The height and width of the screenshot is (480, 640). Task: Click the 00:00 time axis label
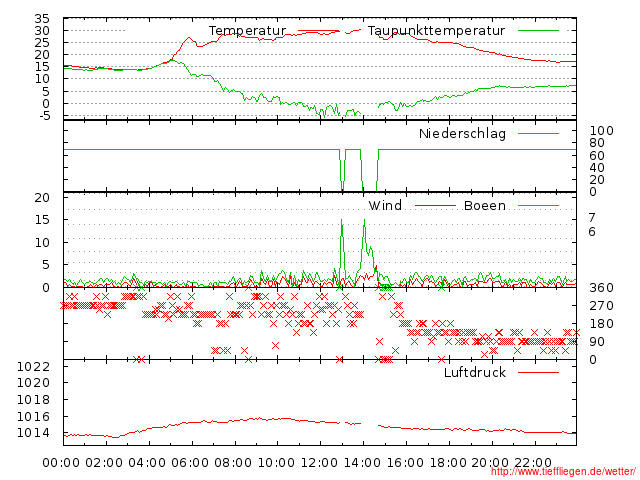[61, 463]
